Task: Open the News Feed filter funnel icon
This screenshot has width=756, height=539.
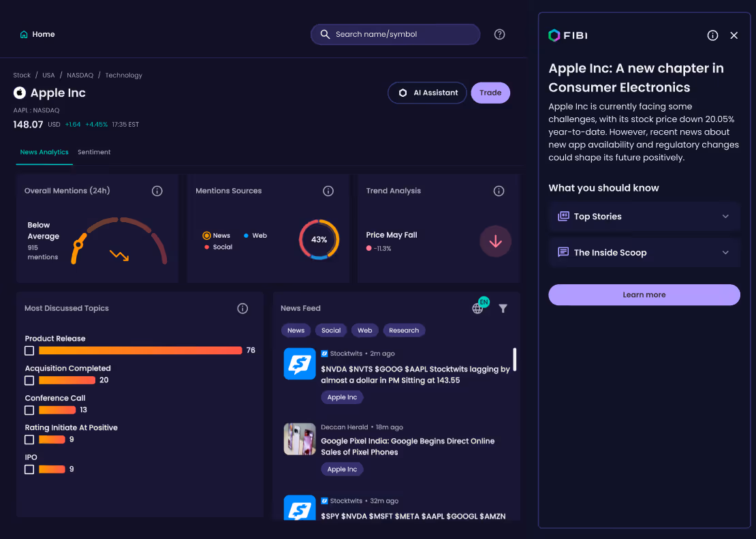Action: pos(503,309)
